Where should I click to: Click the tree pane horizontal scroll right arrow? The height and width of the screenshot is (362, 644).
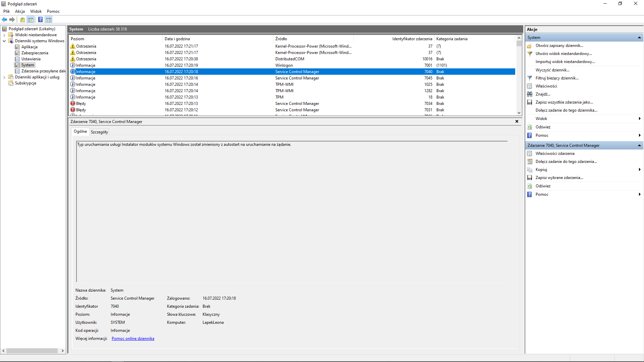(x=62, y=351)
